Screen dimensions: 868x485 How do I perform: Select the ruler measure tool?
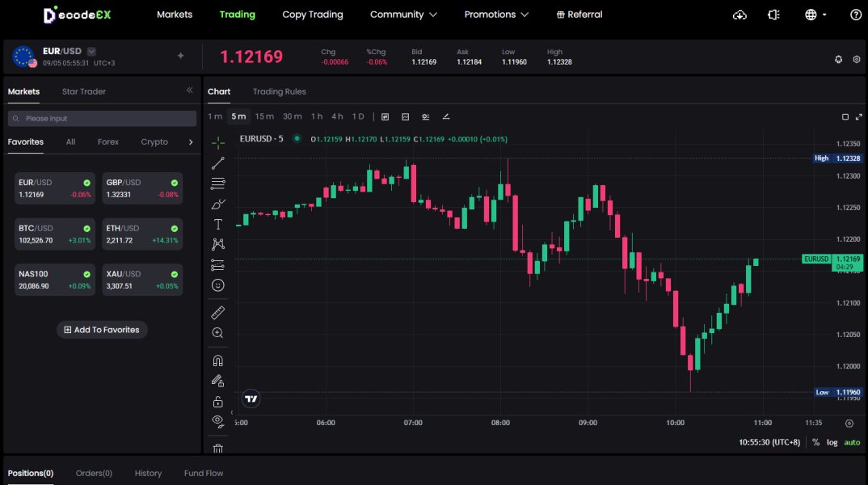[217, 312]
